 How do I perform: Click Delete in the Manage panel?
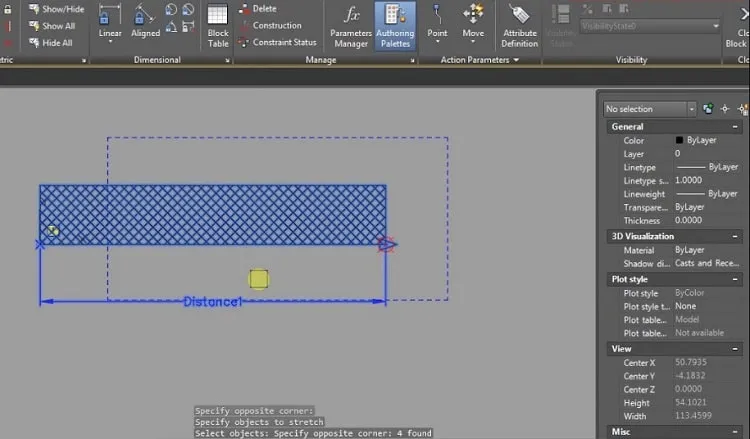258,9
